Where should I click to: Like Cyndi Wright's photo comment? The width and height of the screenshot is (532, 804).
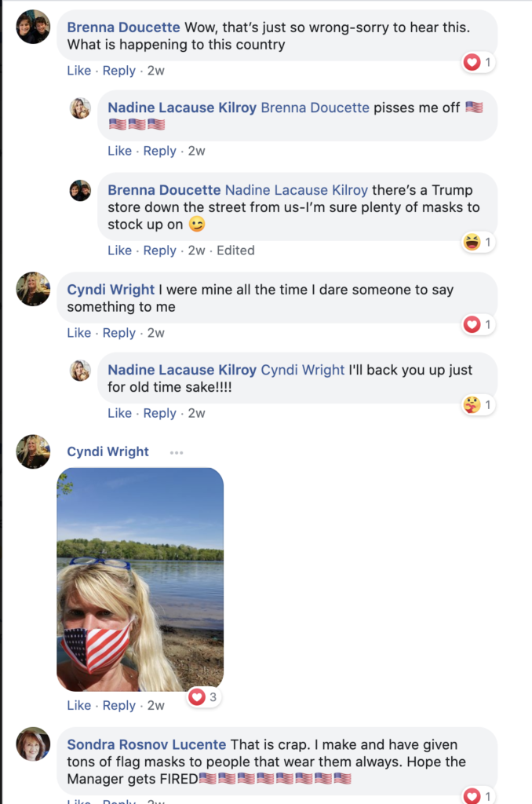point(78,705)
